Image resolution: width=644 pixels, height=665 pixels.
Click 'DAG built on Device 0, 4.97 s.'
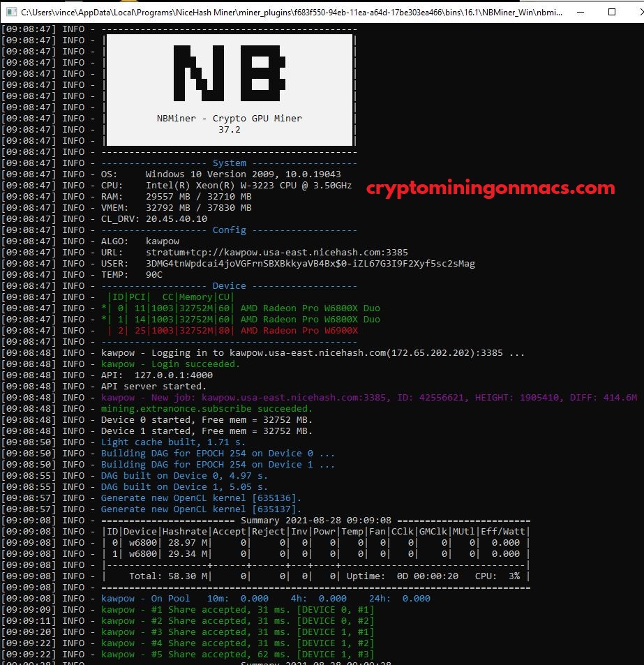point(184,475)
